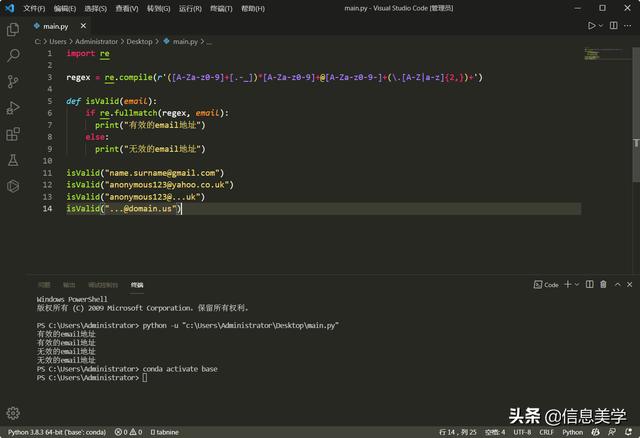Image resolution: width=640 pixels, height=438 pixels.
Task: Split the terminal pane
Action: [x=589, y=284]
